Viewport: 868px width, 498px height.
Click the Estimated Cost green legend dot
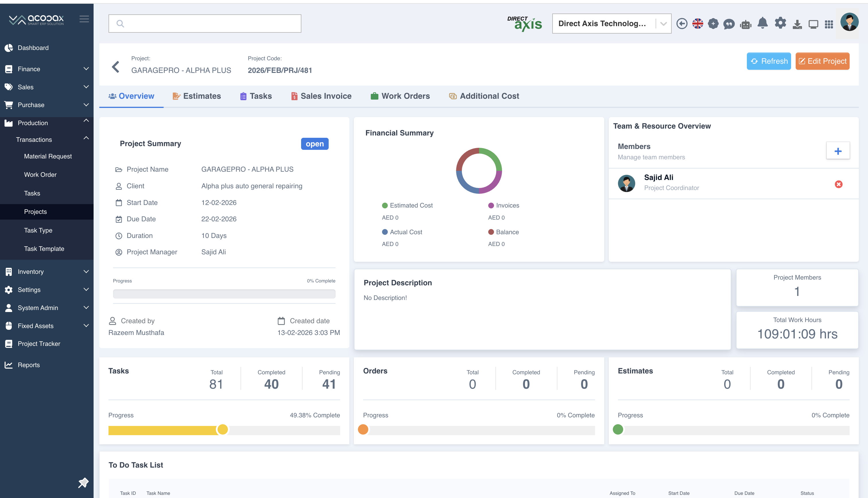385,206
